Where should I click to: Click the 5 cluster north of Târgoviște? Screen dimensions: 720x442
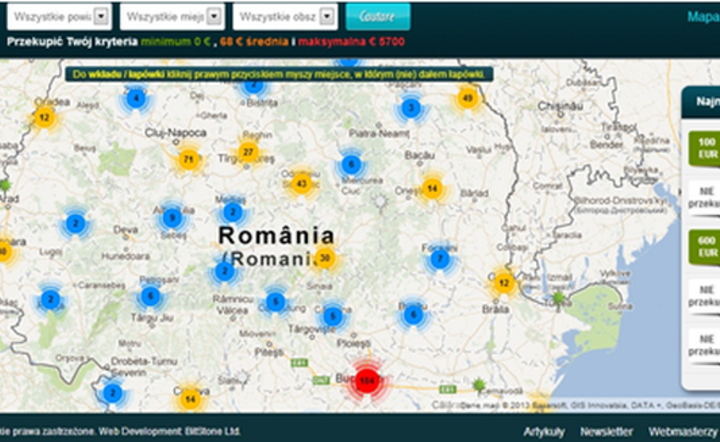pyautogui.click(x=333, y=316)
